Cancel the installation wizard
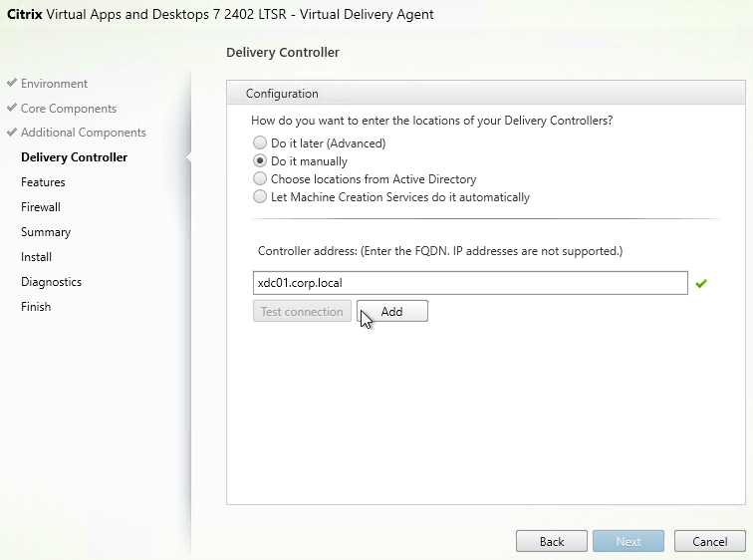 click(x=710, y=542)
